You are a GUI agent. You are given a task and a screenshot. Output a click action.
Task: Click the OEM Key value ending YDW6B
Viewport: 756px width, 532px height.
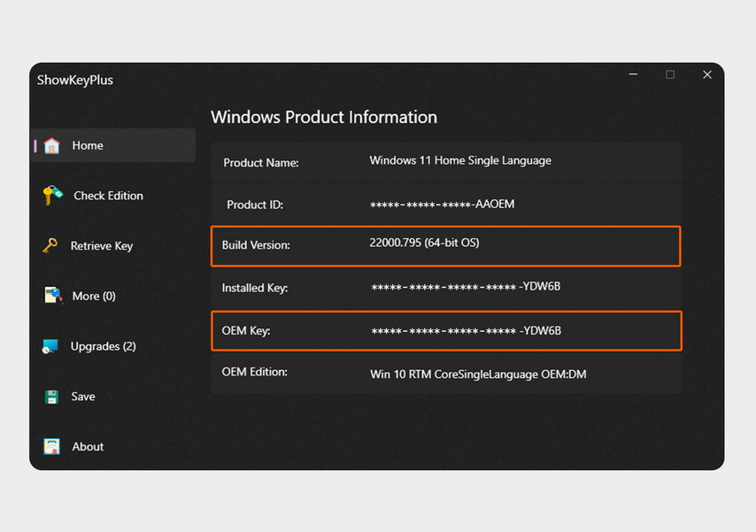(x=466, y=331)
